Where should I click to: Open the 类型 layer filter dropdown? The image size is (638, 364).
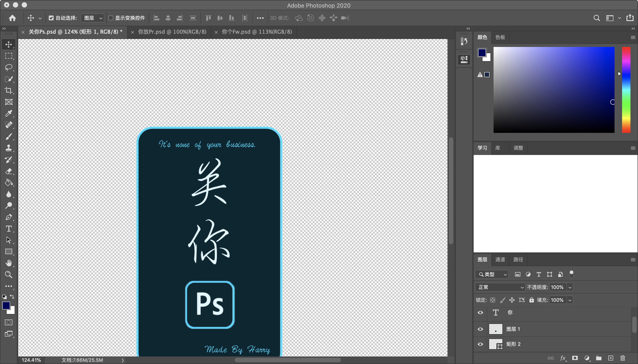click(492, 274)
